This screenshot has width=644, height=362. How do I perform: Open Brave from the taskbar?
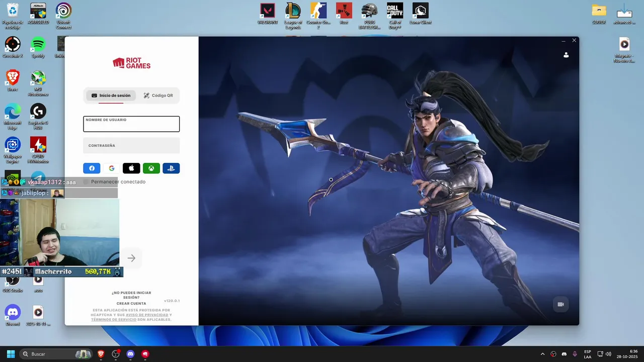pyautogui.click(x=101, y=354)
